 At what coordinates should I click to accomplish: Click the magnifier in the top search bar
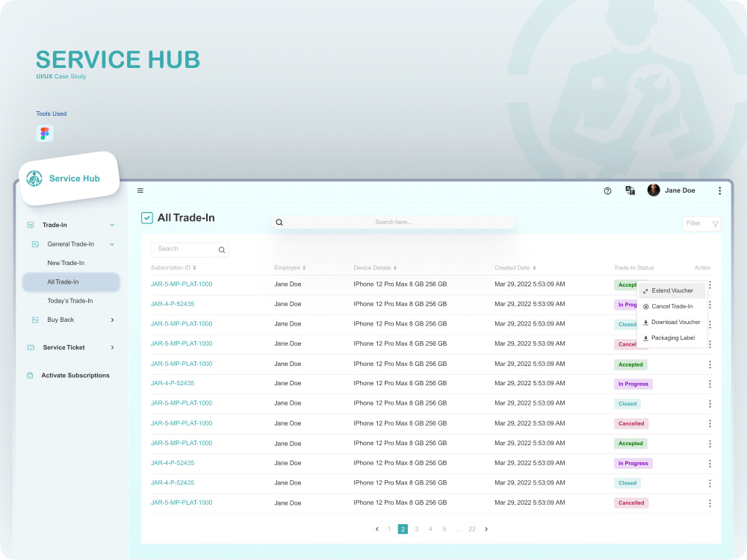point(279,223)
